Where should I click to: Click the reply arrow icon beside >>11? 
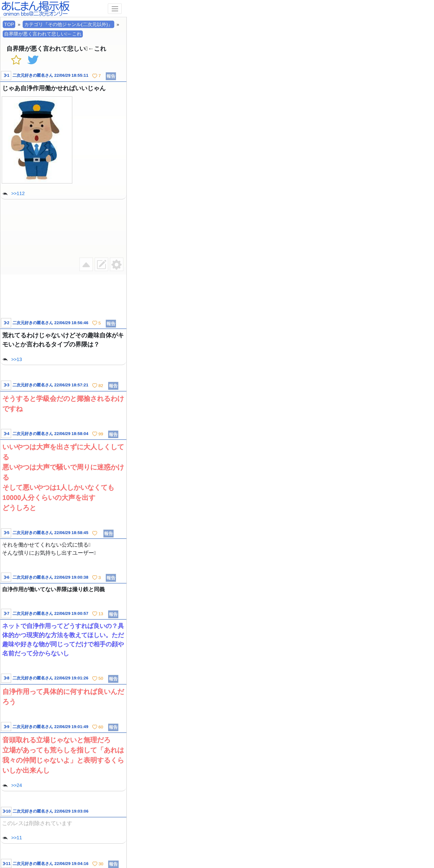click(x=5, y=838)
